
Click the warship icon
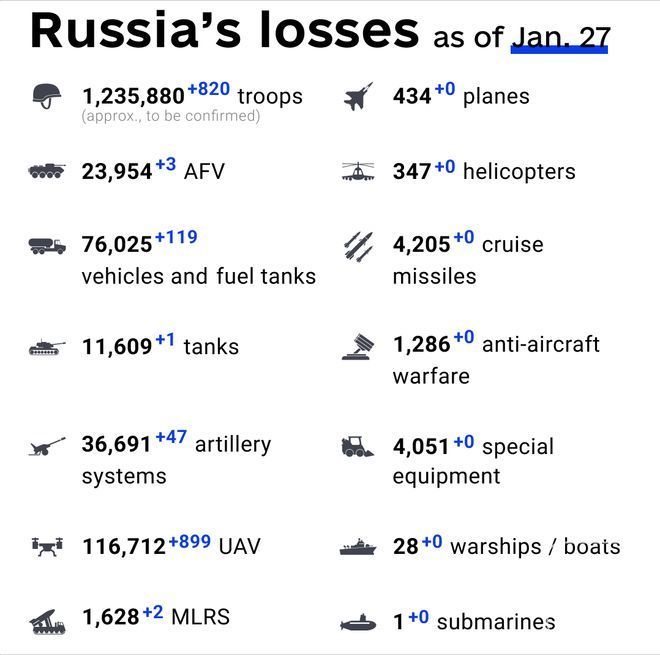click(358, 547)
